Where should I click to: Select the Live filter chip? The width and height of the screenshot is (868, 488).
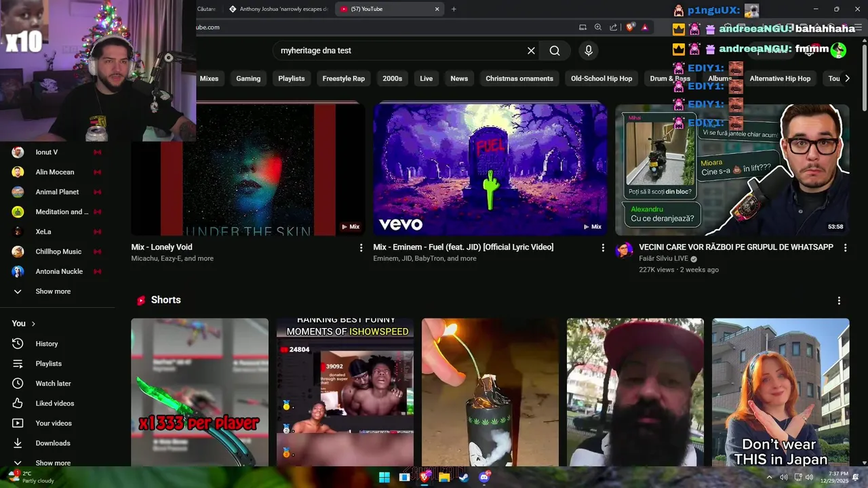pyautogui.click(x=426, y=79)
